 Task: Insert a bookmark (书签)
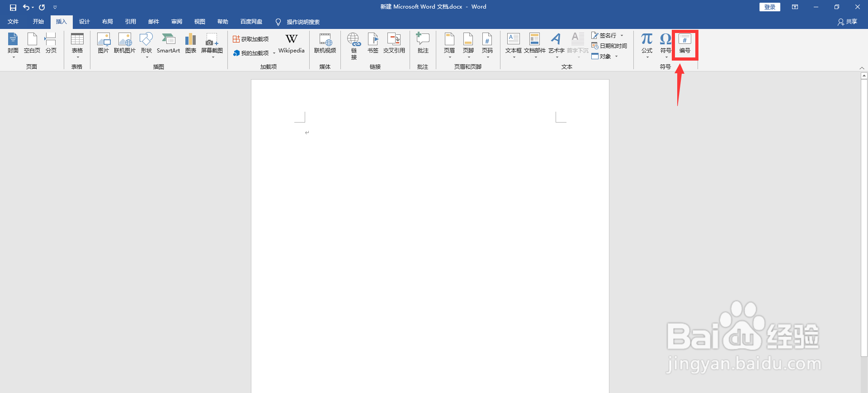coord(373,44)
